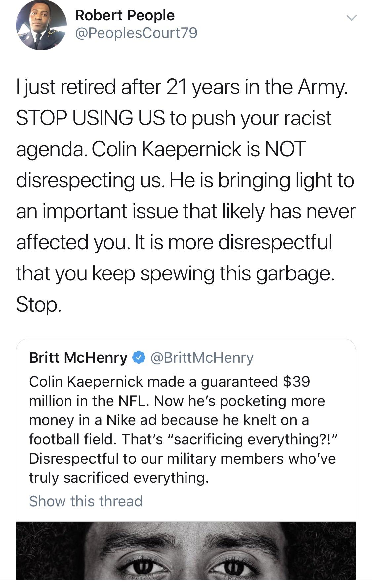Open the Robert People display name
The width and height of the screenshot is (372, 588).
pyautogui.click(x=125, y=15)
